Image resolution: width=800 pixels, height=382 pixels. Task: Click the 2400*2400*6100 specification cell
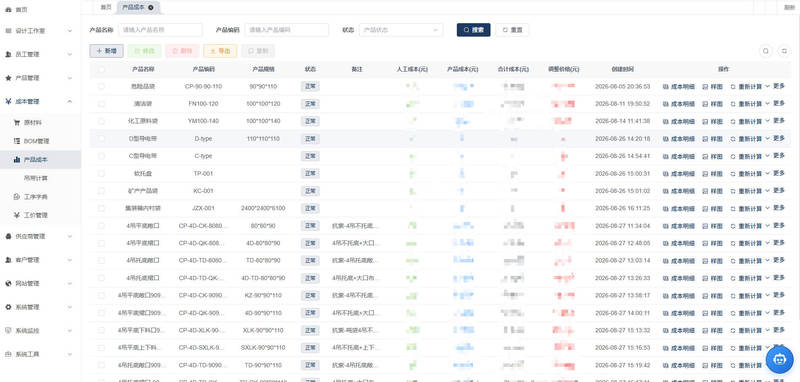(x=263, y=209)
